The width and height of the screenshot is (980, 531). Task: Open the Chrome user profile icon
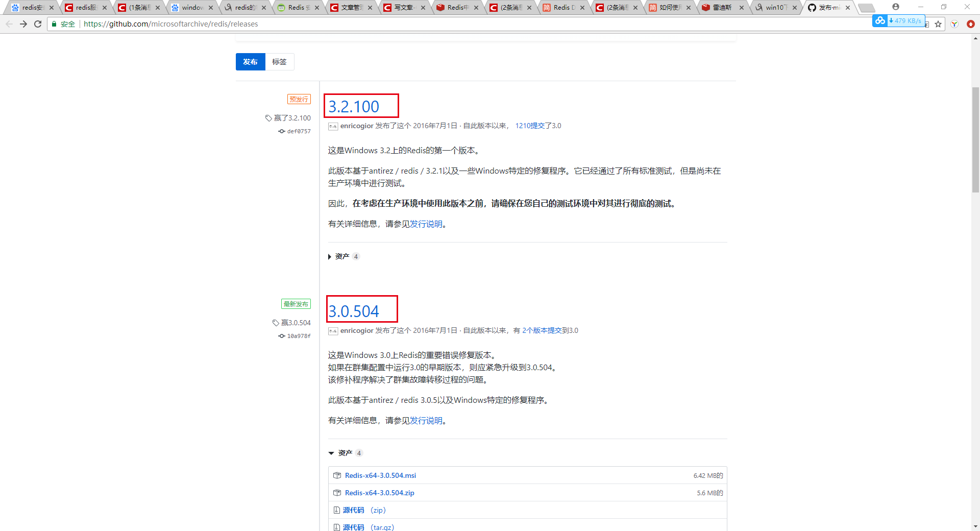(896, 7)
